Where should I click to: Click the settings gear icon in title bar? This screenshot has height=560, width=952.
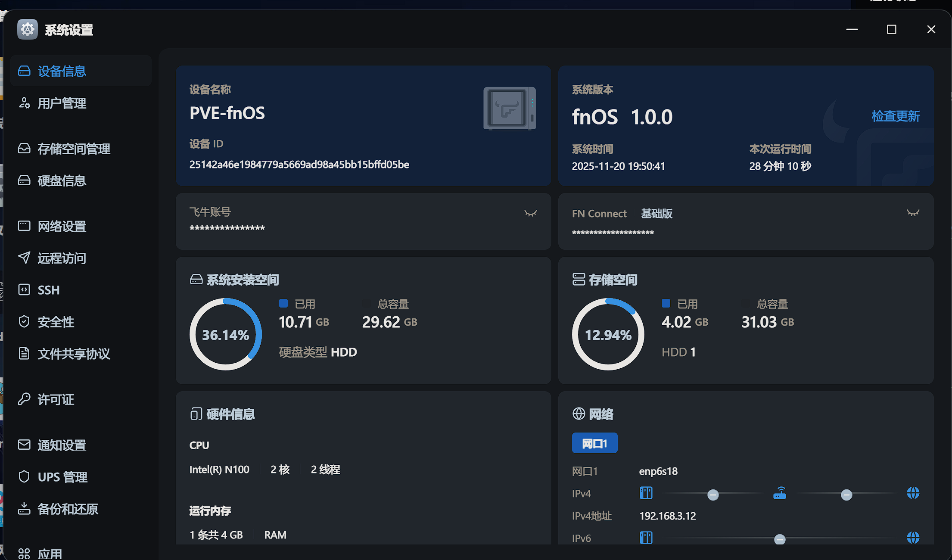coord(28,30)
